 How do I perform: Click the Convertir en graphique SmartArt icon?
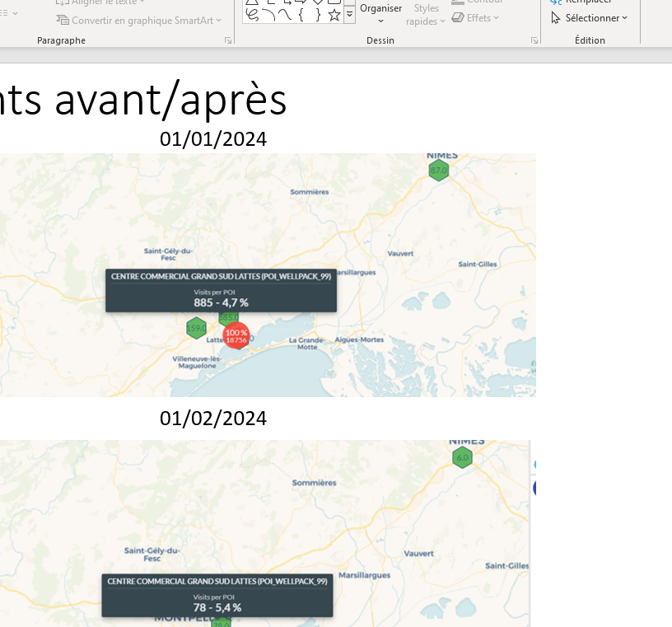(63, 20)
